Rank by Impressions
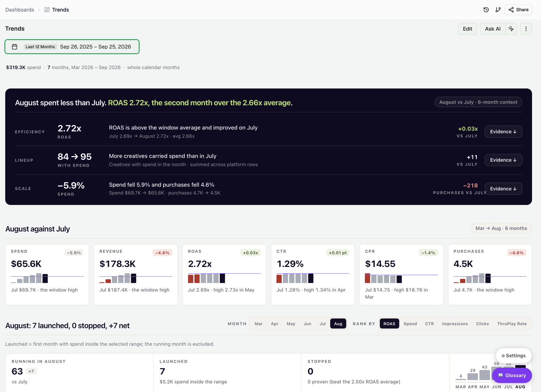This screenshot has height=392, width=541. [x=455, y=324]
